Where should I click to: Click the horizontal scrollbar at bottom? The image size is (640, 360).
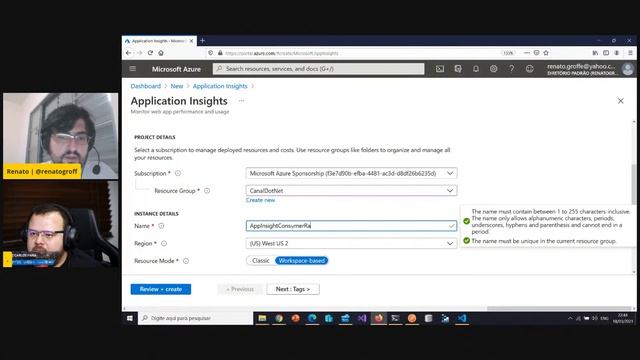[559, 308]
